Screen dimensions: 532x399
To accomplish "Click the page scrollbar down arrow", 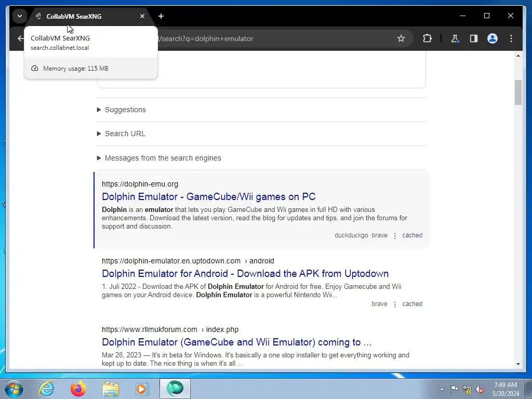I will click(x=518, y=364).
